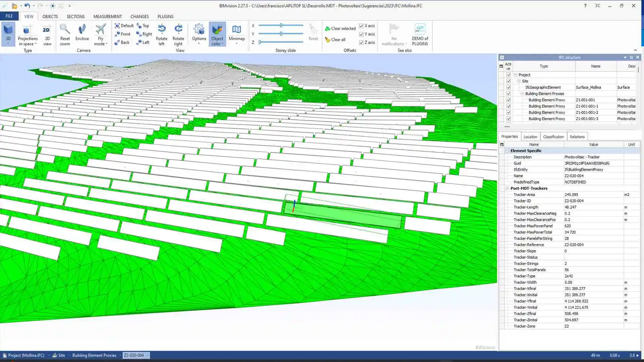Screen dimensions: 644x362
Task: Open DEMO of PLUGINS
Action: (420, 34)
